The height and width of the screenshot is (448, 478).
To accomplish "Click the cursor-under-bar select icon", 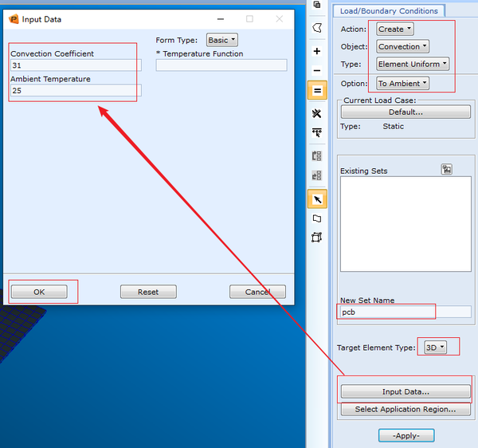I will click(x=317, y=133).
